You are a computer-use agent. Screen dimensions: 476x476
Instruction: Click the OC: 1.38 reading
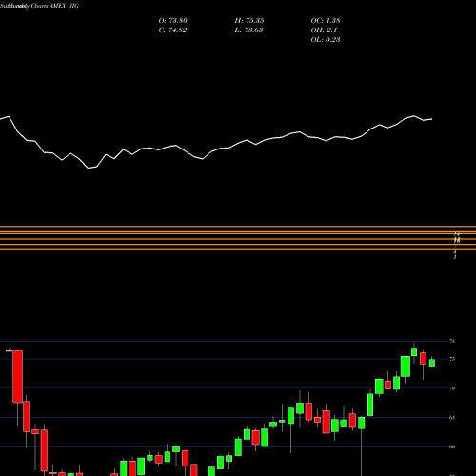pos(326,21)
